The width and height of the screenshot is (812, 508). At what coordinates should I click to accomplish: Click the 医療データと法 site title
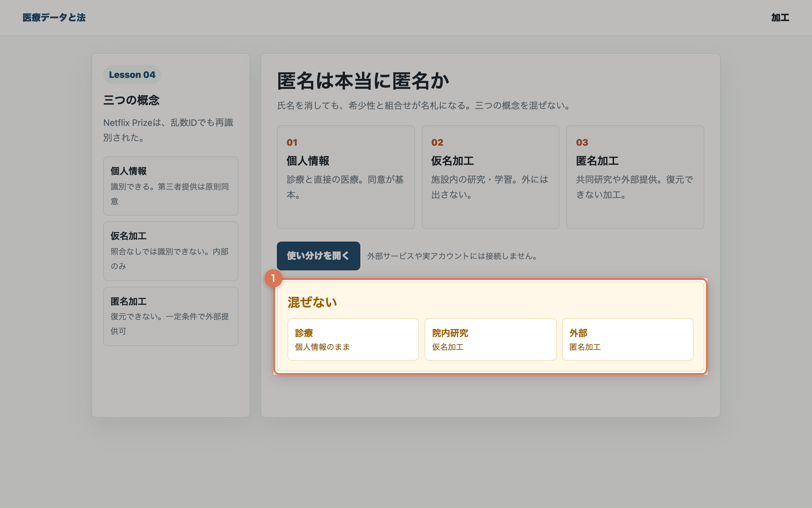(x=54, y=17)
